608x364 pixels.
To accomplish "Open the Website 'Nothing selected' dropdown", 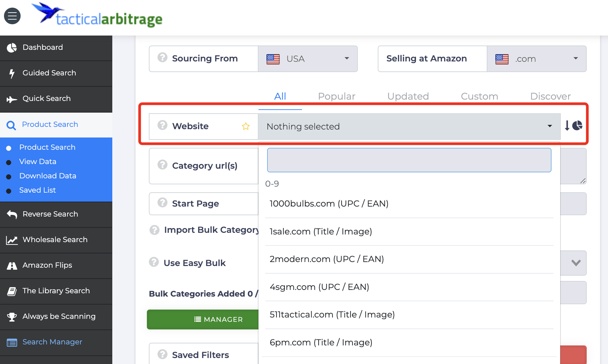I will [409, 127].
